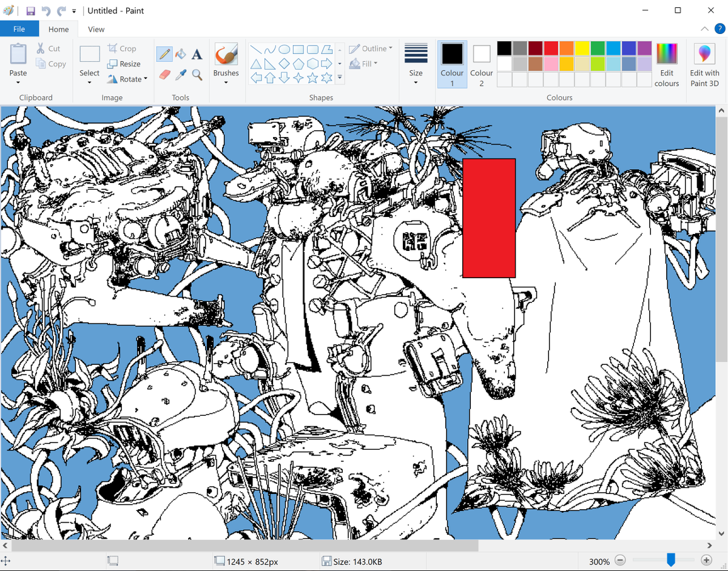Choose the Rounded rectangle shape
Screen dimensions: 728x571
pyautogui.click(x=312, y=49)
